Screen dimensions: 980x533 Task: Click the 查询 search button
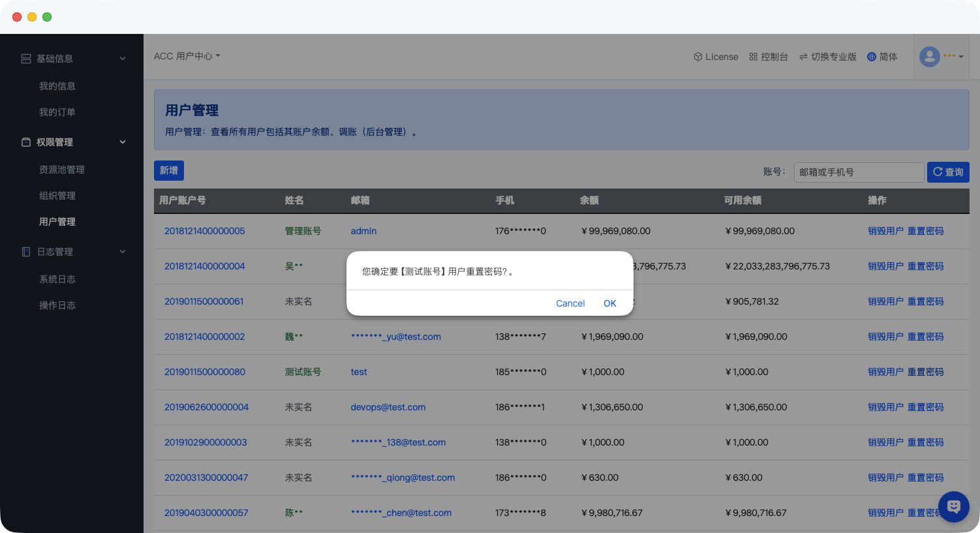click(x=947, y=172)
